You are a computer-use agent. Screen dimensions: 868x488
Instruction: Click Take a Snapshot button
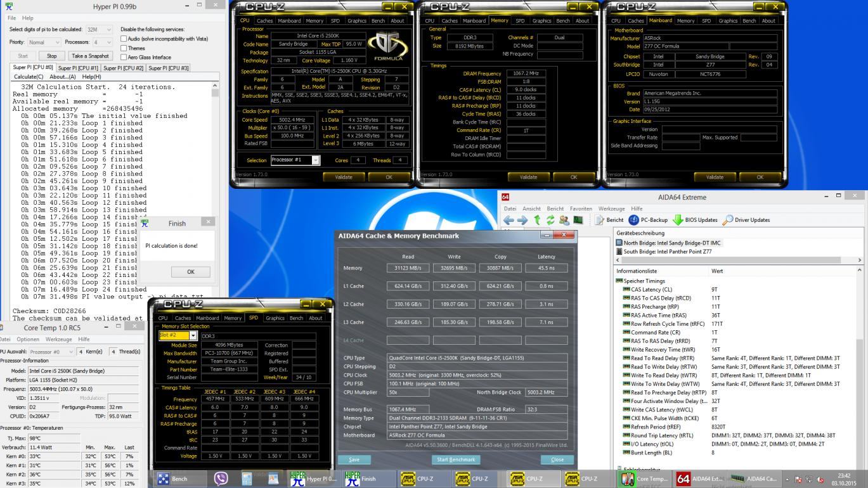(x=90, y=56)
